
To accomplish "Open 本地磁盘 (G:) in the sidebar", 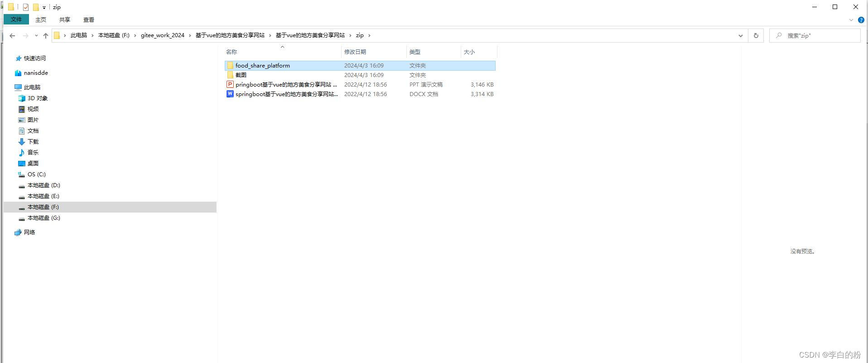I will click(x=44, y=218).
